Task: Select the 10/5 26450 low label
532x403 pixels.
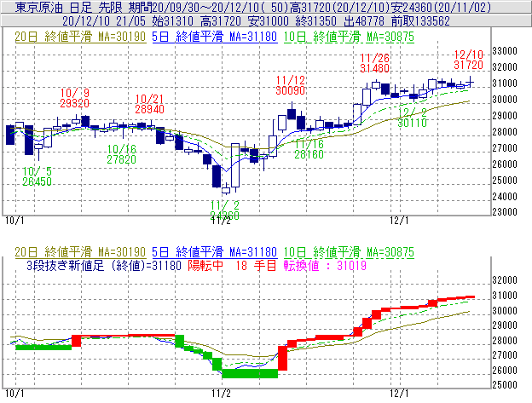Action: pos(37,176)
